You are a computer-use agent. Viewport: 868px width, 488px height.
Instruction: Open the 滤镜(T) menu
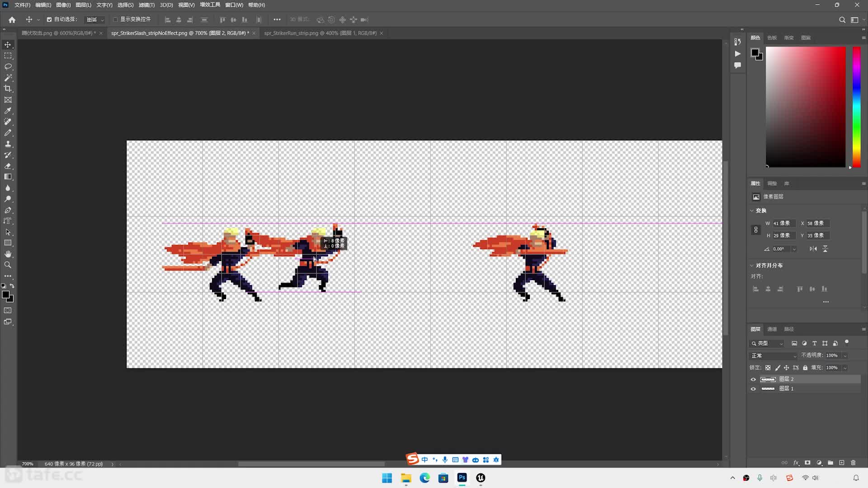[146, 5]
